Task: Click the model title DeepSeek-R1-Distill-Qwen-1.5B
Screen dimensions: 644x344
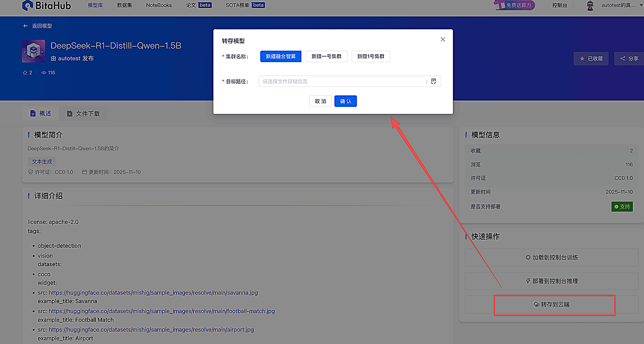Action: point(116,46)
